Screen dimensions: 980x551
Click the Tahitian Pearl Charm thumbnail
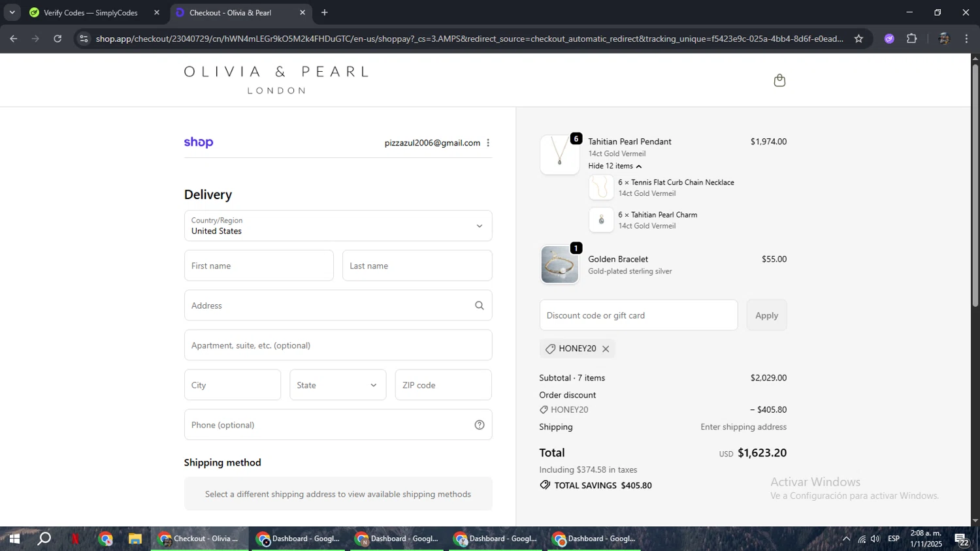tap(601, 220)
